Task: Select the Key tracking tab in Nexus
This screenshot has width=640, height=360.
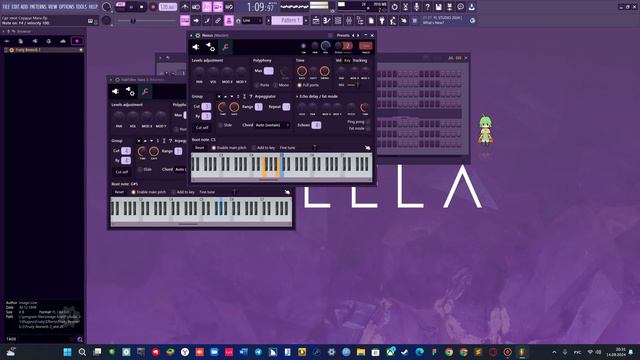Action: click(347, 60)
